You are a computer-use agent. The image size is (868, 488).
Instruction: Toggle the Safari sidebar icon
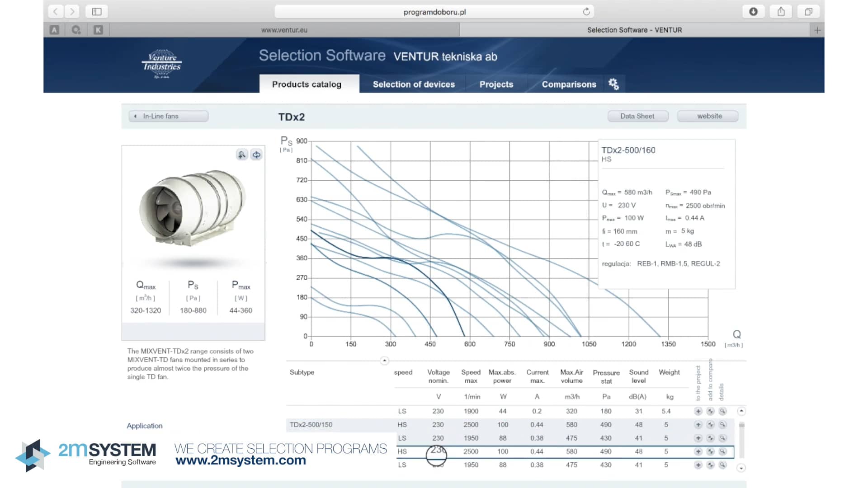(x=96, y=11)
